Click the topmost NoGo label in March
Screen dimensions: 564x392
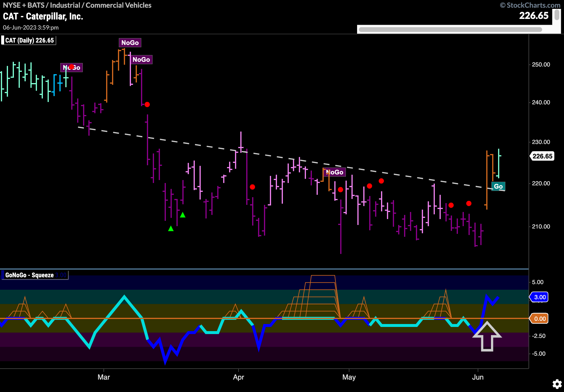pos(130,43)
